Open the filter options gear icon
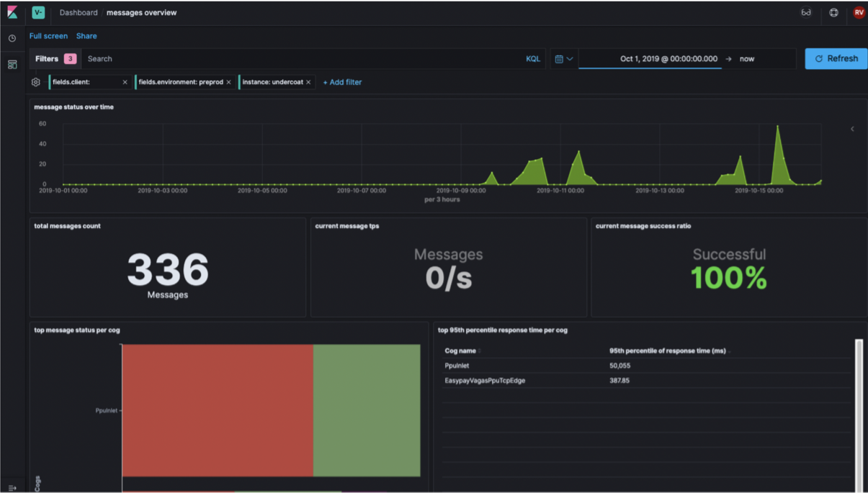The image size is (868, 493). point(36,82)
